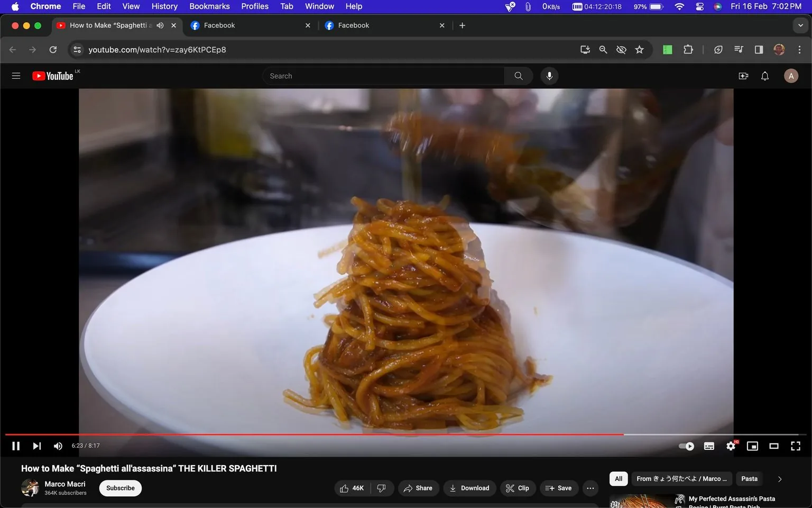Open the player settings gear
The height and width of the screenshot is (508, 812).
[731, 446]
